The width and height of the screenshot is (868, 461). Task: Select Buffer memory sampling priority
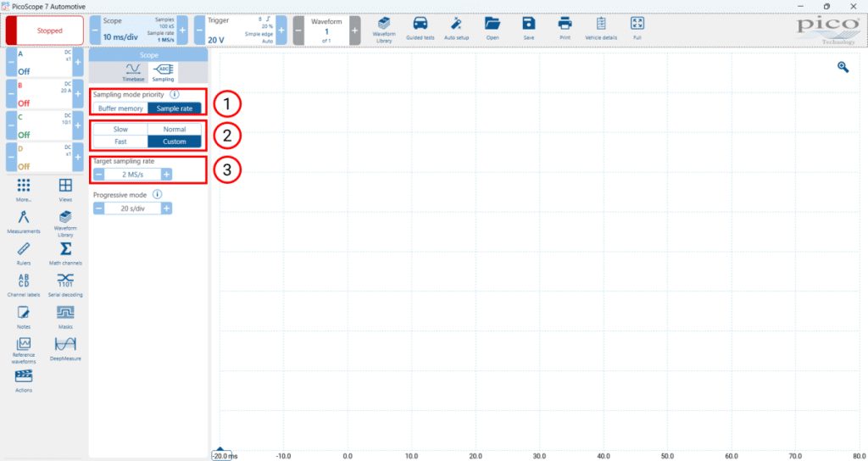click(120, 108)
